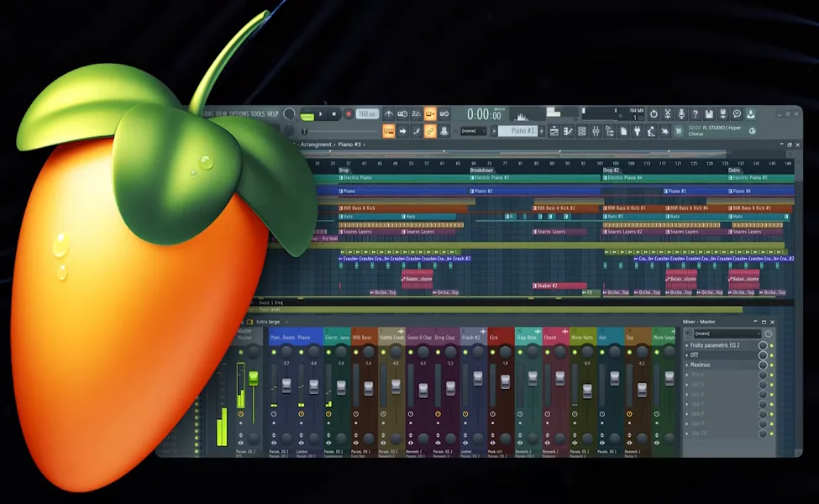Click the download arrow icon
This screenshot has height=504, width=819.
coord(751,114)
